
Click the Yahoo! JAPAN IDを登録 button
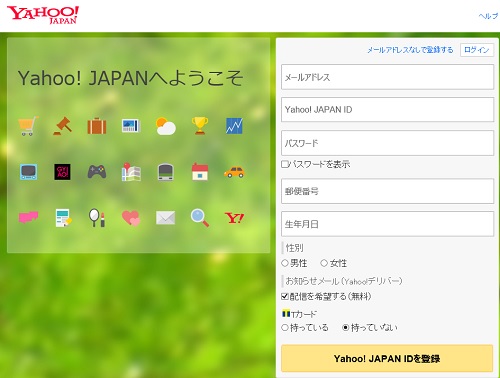pos(387,358)
